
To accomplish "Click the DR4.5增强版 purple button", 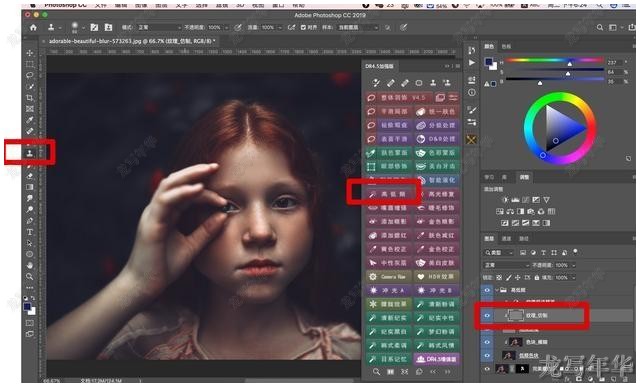I will pos(437,359).
